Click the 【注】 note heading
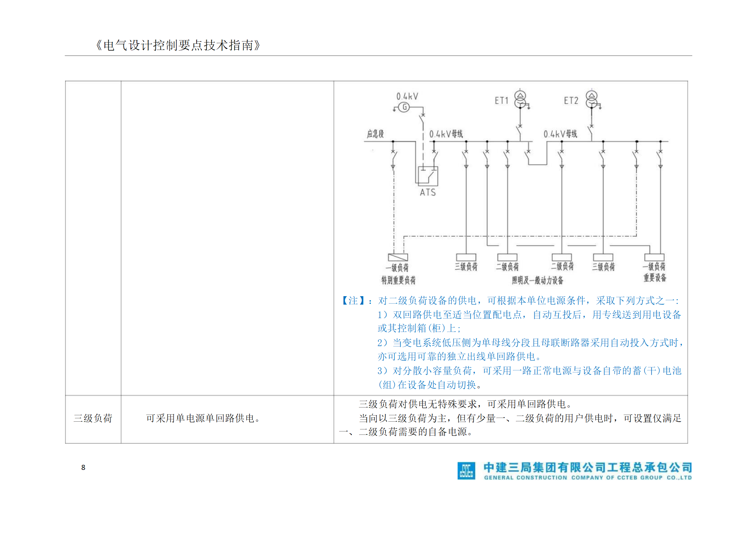Viewport: 756px width, 535px height. 353,300
